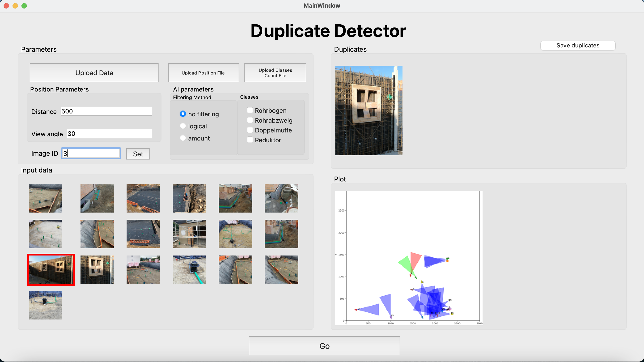Check the Doppelmuffe class checkbox
This screenshot has height=362, width=644.
(x=250, y=130)
